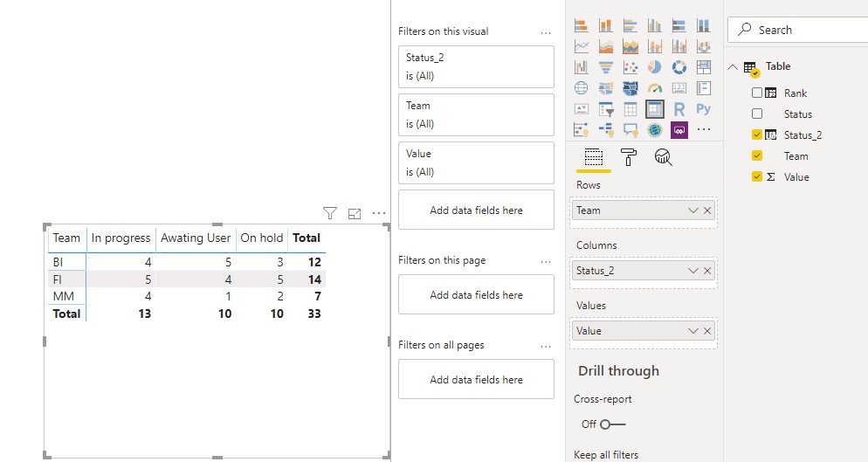Screen dimensions: 868x462
Task: Select the R script visual
Action: [679, 109]
